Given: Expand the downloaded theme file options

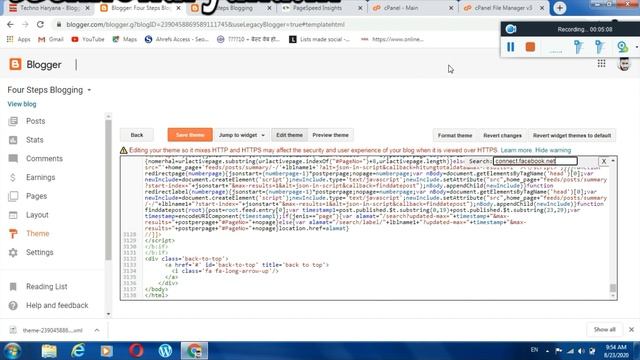Looking at the screenshot, I should click(97, 330).
